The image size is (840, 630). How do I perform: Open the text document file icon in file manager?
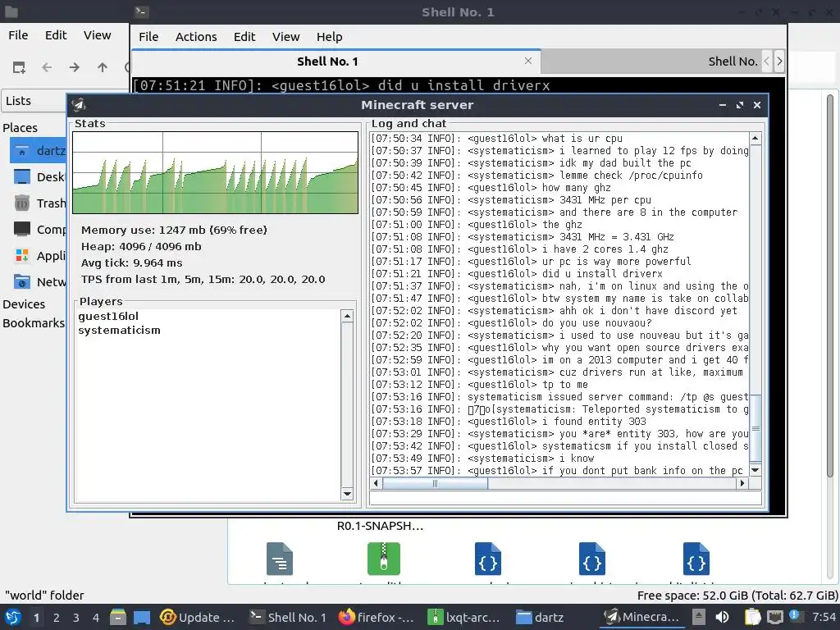[280, 559]
